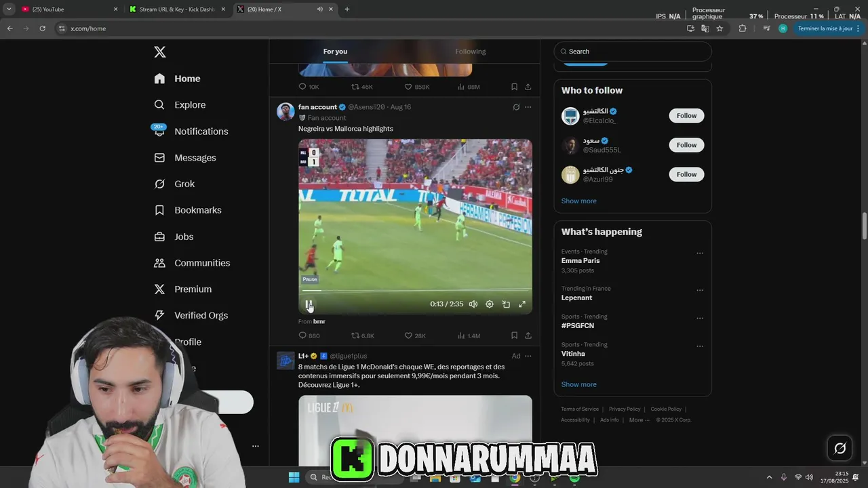The image size is (868, 488).
Task: Bookmark the fan account post
Action: coord(514,335)
